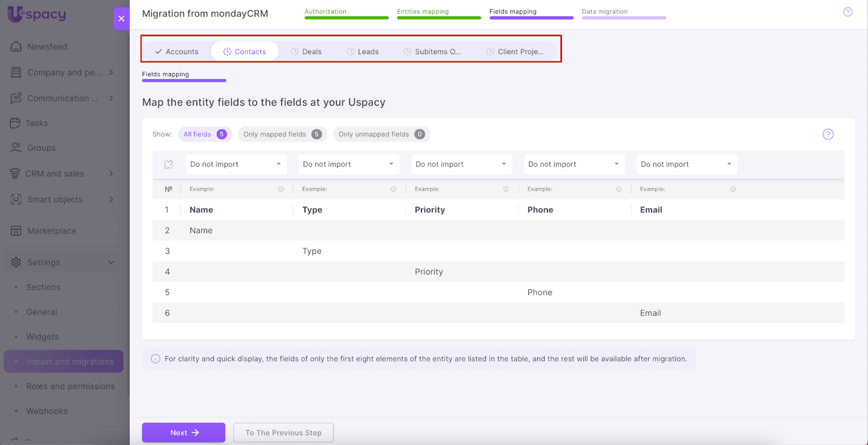Open the mapping dropdown above Email column
This screenshot has width=868, height=445.
tap(686, 164)
